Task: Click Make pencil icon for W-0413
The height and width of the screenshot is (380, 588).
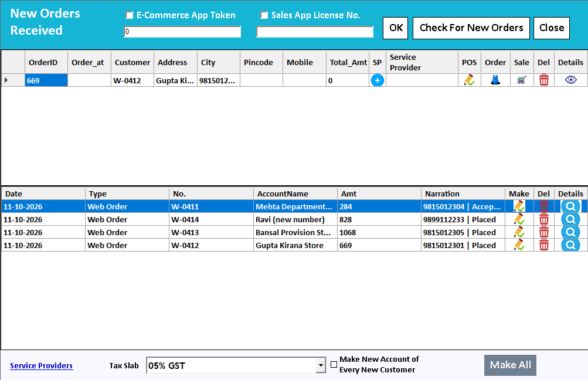Action: point(519,232)
